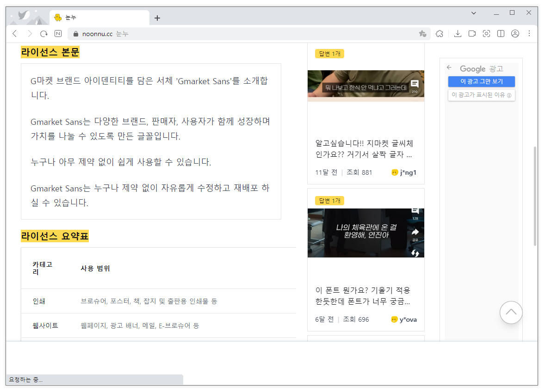The width and height of the screenshot is (545, 392).
Task: Open the question 알고싶습니다!! 지마켓 글씨체
Action: (x=364, y=149)
